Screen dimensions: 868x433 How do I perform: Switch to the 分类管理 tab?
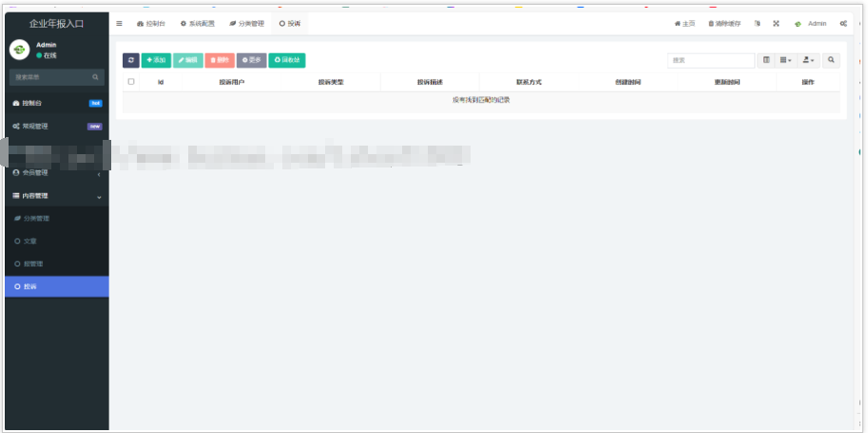[x=246, y=23]
